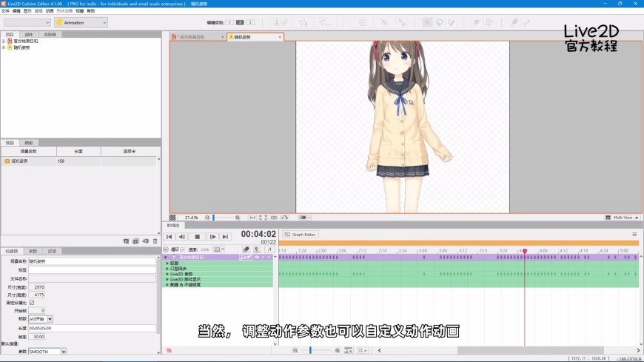The image size is (644, 362).
Task: Expand the 随机姿势 project tree item
Action: [x=4, y=47]
